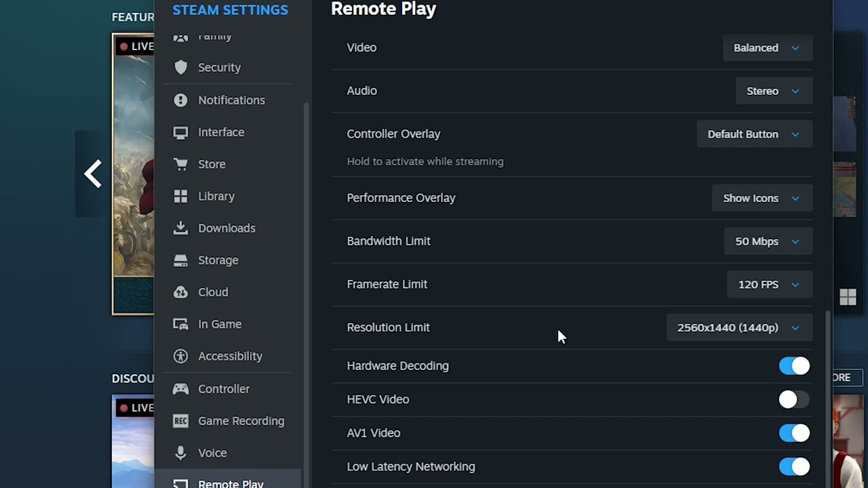The height and width of the screenshot is (488, 868).
Task: Click the Library grid icon
Action: [180, 196]
